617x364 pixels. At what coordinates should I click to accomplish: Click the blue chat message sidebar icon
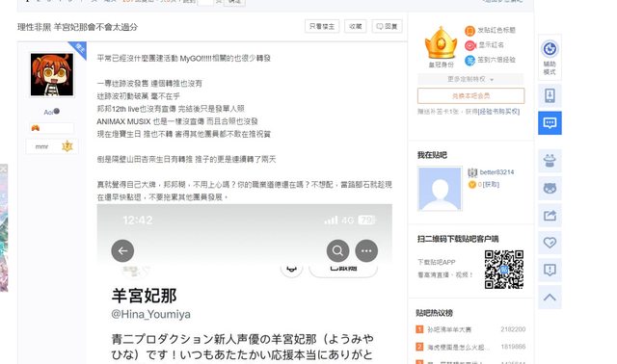pyautogui.click(x=550, y=123)
